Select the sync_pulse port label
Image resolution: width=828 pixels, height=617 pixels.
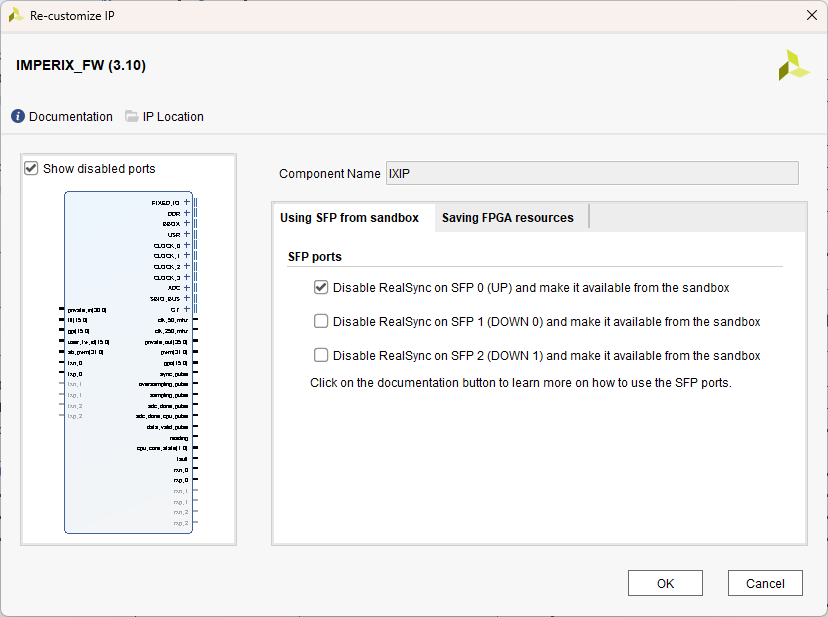point(174,374)
